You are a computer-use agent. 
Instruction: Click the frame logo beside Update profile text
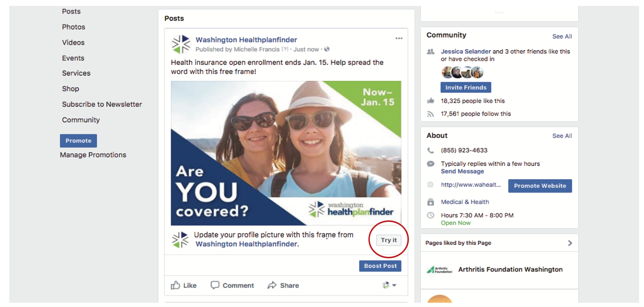180,240
